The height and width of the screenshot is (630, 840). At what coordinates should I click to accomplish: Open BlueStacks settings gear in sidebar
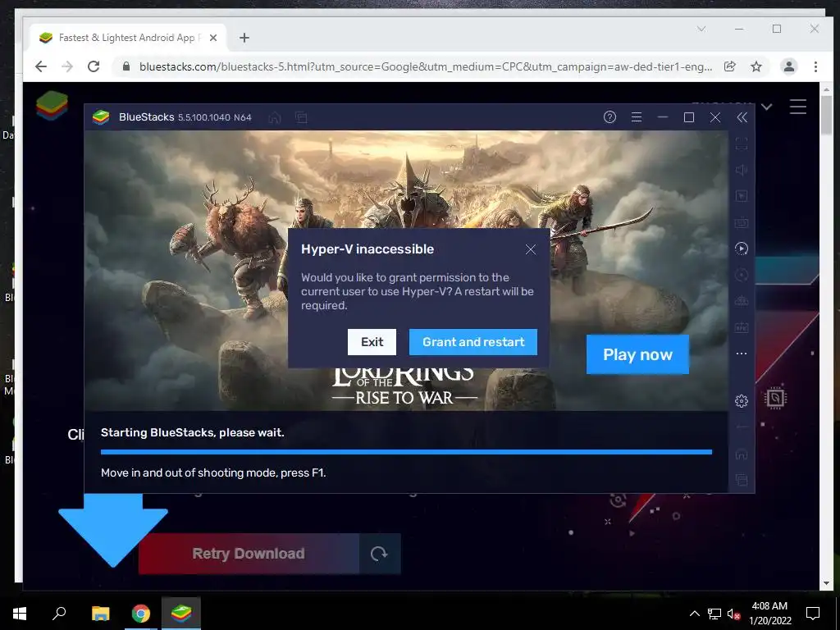[742, 400]
